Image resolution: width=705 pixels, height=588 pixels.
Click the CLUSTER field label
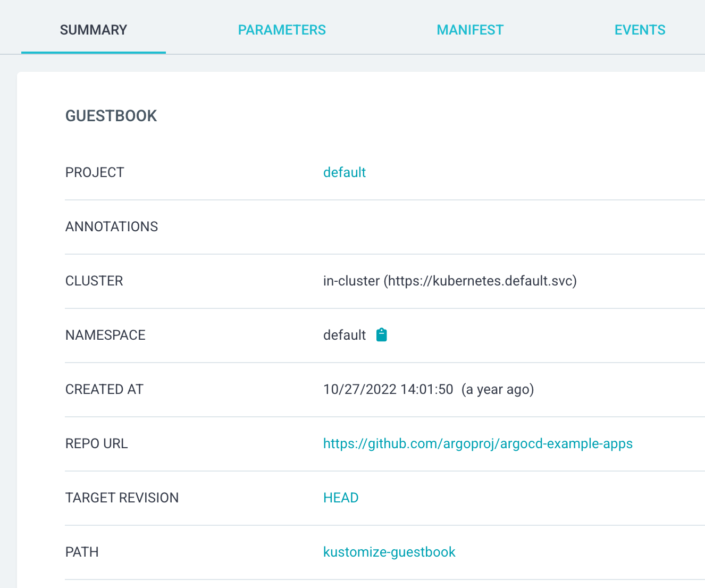click(x=94, y=281)
